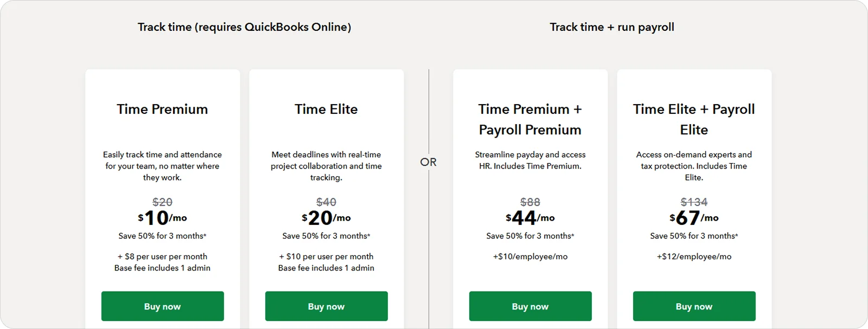Click Buy now for Time Premium + Payroll Premium
Screen dimensions: 868x329
click(530, 306)
